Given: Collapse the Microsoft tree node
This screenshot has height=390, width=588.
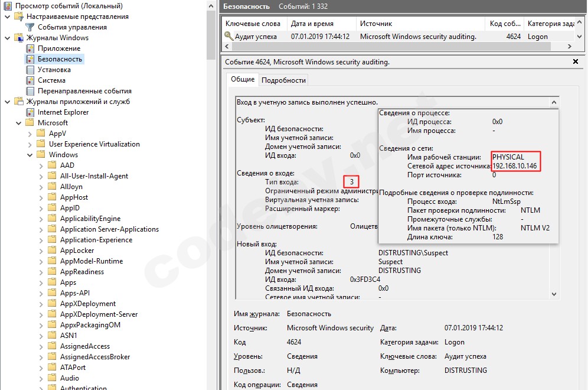Looking at the screenshot, I should tap(18, 123).
